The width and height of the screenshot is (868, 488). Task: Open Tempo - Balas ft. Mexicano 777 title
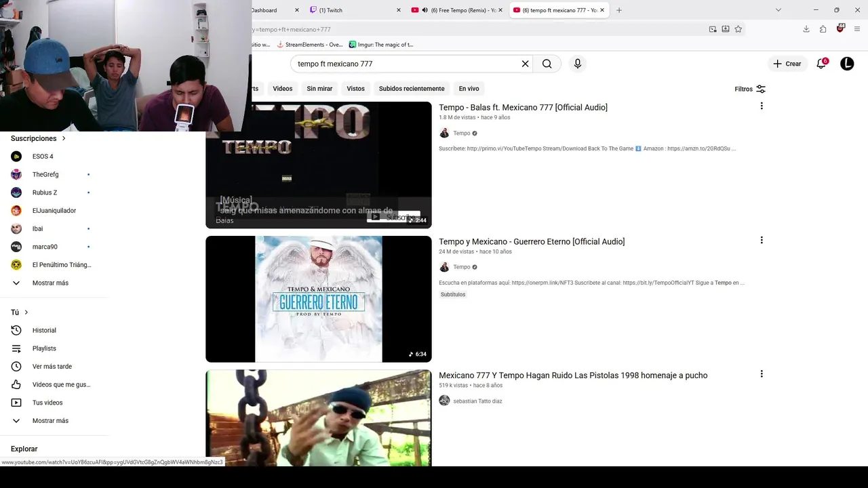(523, 107)
